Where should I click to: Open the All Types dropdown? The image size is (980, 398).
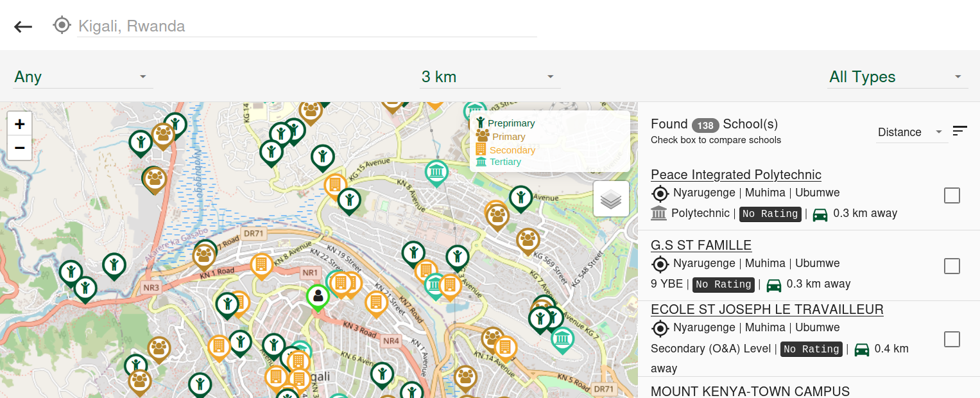click(897, 77)
